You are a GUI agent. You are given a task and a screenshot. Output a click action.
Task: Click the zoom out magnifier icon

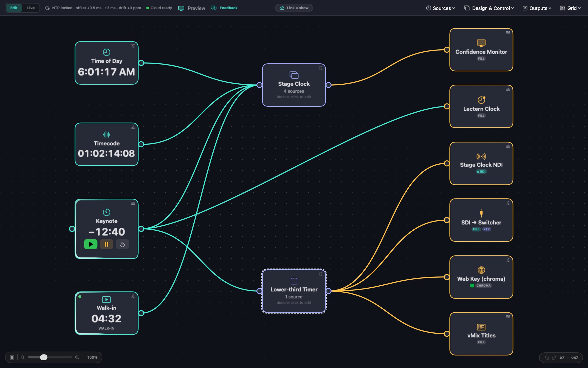[x=23, y=357]
